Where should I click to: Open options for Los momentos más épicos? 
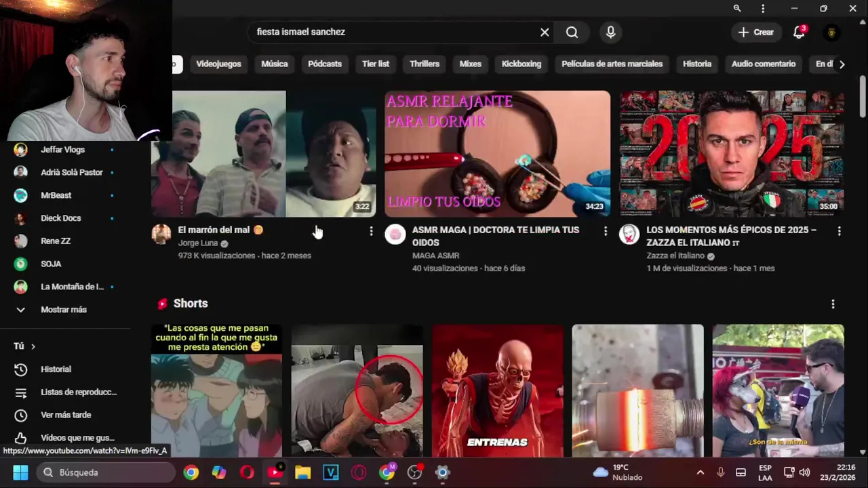839,231
